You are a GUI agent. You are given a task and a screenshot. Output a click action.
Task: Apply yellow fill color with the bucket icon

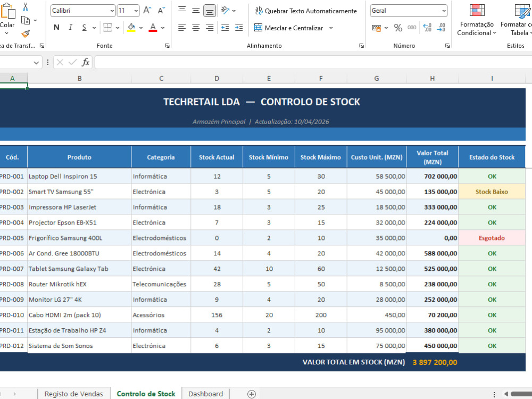pos(131,28)
